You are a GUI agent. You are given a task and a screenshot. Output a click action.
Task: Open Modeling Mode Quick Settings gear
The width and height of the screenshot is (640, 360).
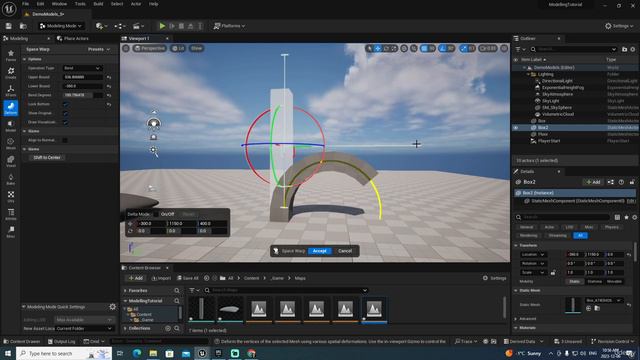(113, 307)
